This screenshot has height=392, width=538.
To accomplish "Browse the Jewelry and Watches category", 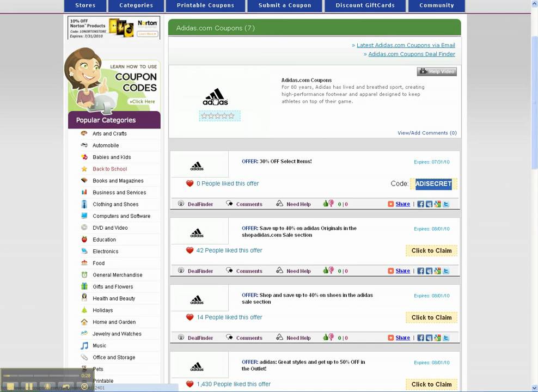I will 117,334.
